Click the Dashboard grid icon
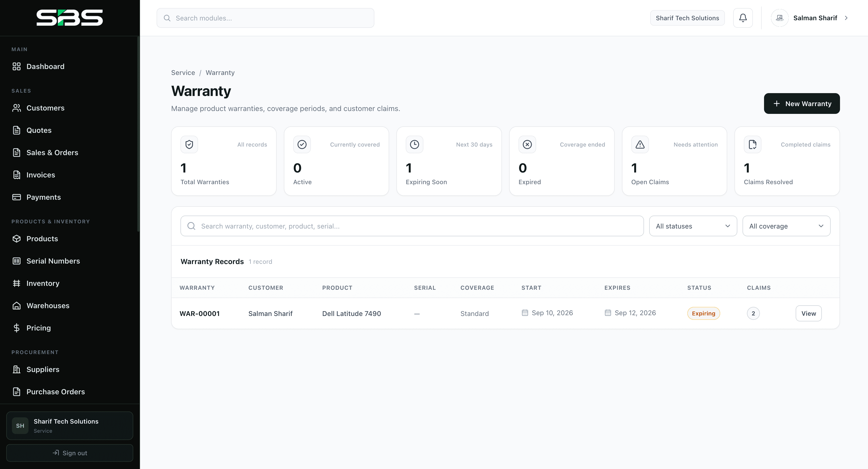Viewport: 868px width, 469px height. pyautogui.click(x=17, y=66)
